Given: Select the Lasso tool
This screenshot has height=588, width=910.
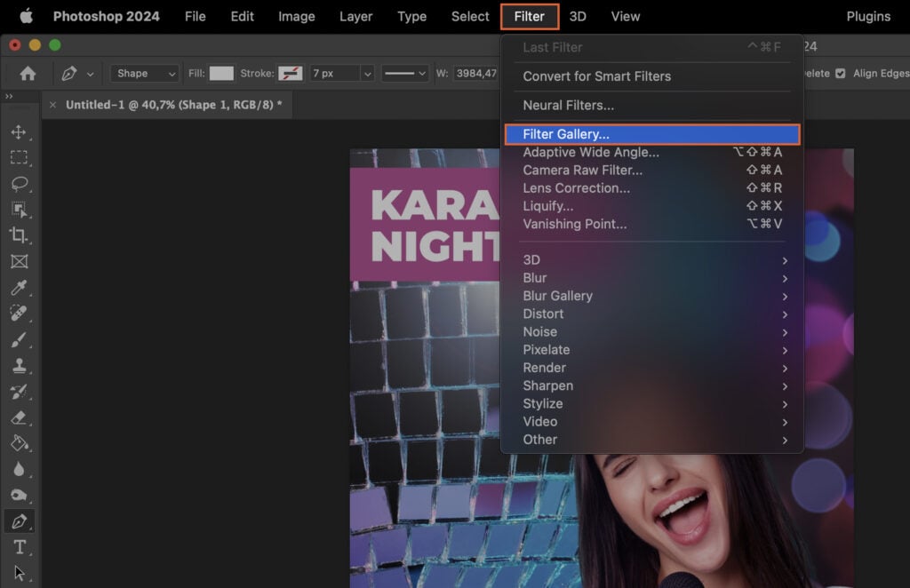Looking at the screenshot, I should coord(20,184).
